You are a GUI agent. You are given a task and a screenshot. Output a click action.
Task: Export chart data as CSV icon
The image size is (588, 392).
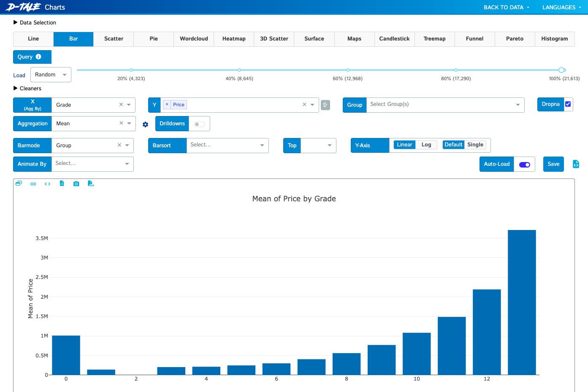[91, 184]
